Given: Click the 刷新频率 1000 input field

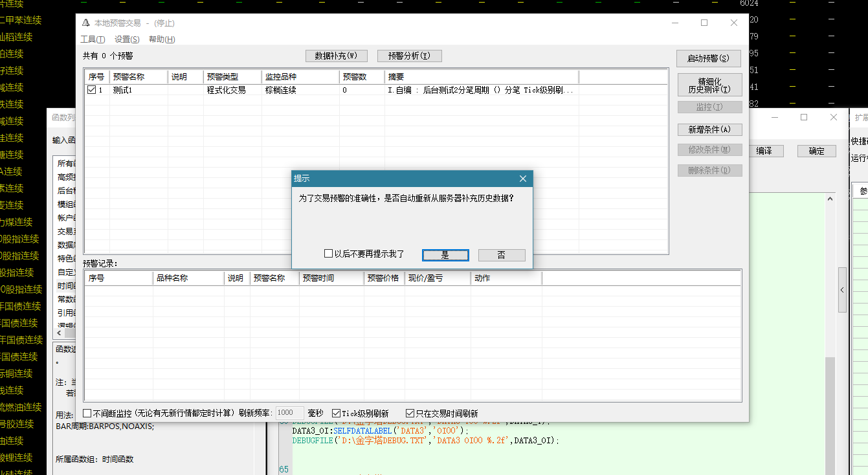Looking at the screenshot, I should 290,413.
